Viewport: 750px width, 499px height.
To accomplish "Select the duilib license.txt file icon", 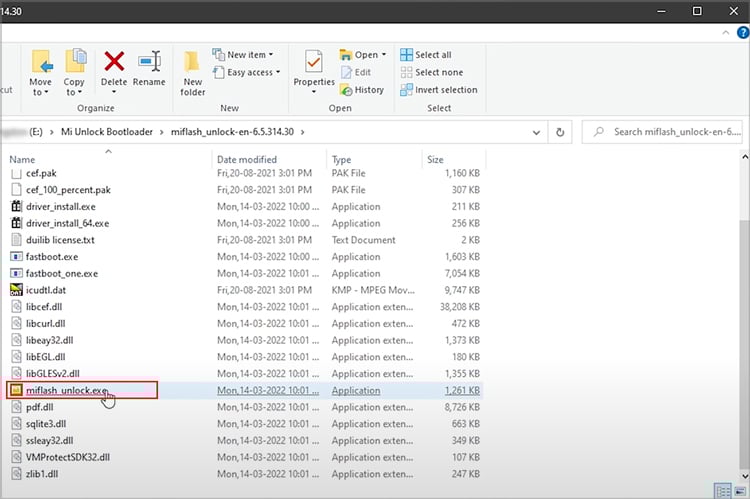I will (x=16, y=240).
